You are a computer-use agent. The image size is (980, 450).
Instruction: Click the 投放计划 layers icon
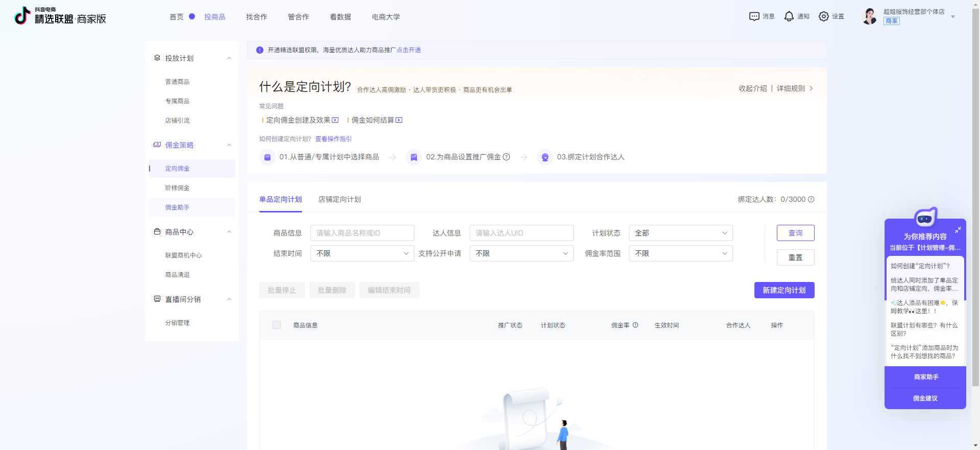click(x=157, y=58)
